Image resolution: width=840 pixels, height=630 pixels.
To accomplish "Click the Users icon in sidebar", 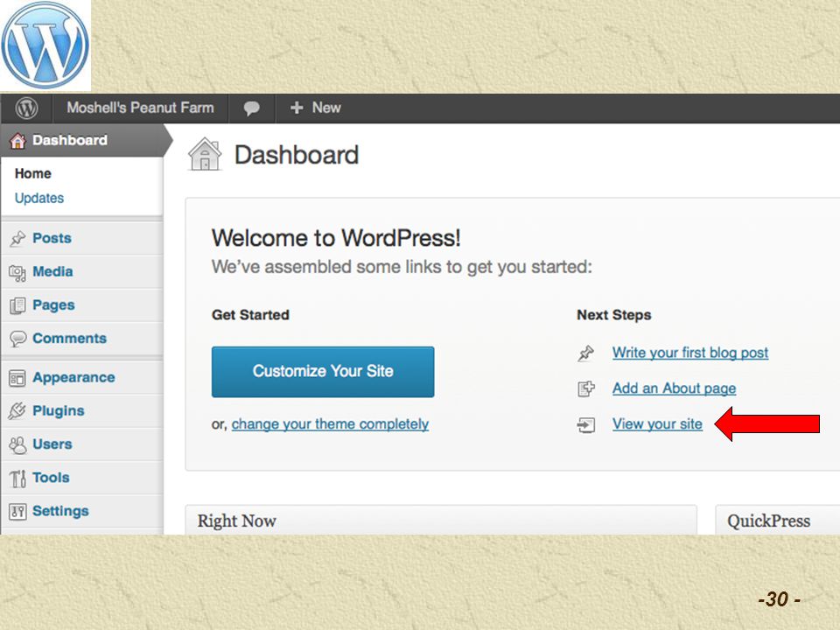I will (17, 444).
